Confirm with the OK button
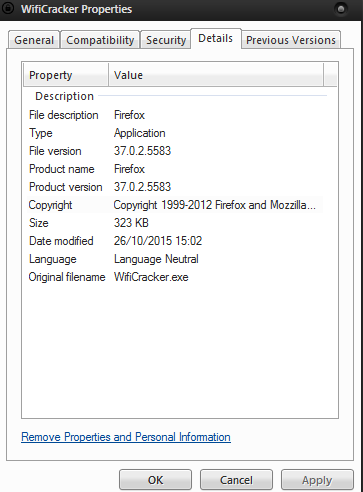This screenshot has width=363, height=492. [155, 480]
